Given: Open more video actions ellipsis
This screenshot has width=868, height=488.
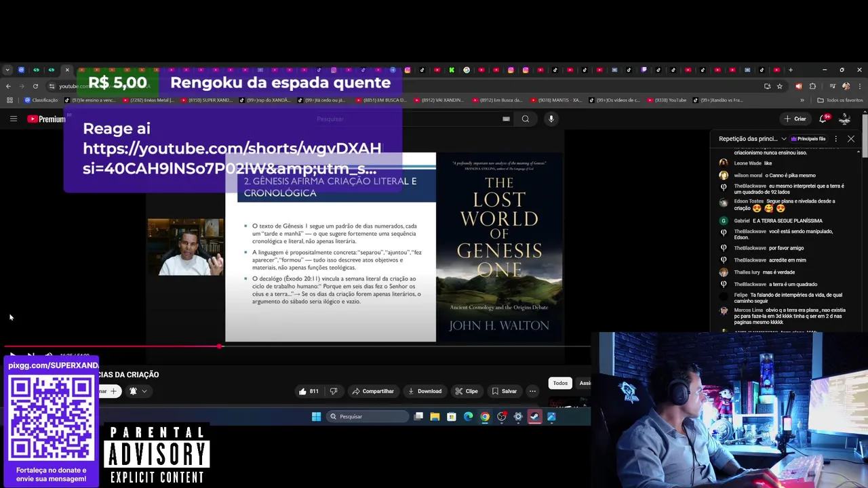Looking at the screenshot, I should tap(532, 391).
